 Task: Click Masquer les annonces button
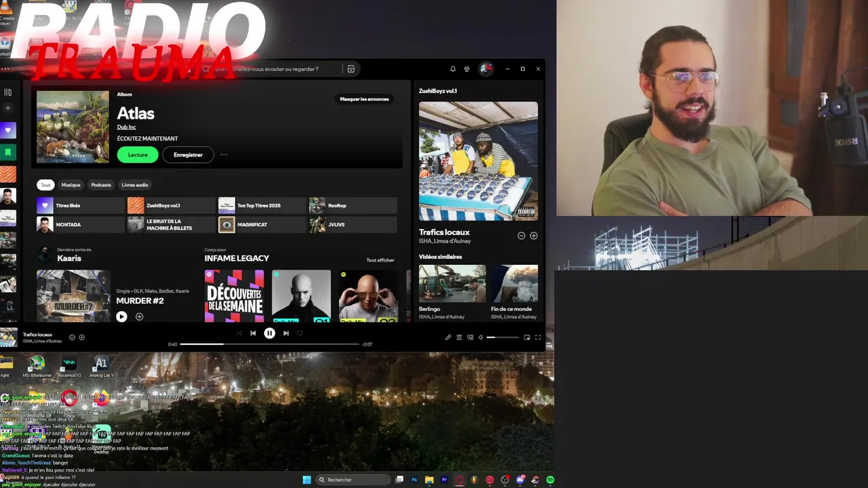[x=364, y=99]
